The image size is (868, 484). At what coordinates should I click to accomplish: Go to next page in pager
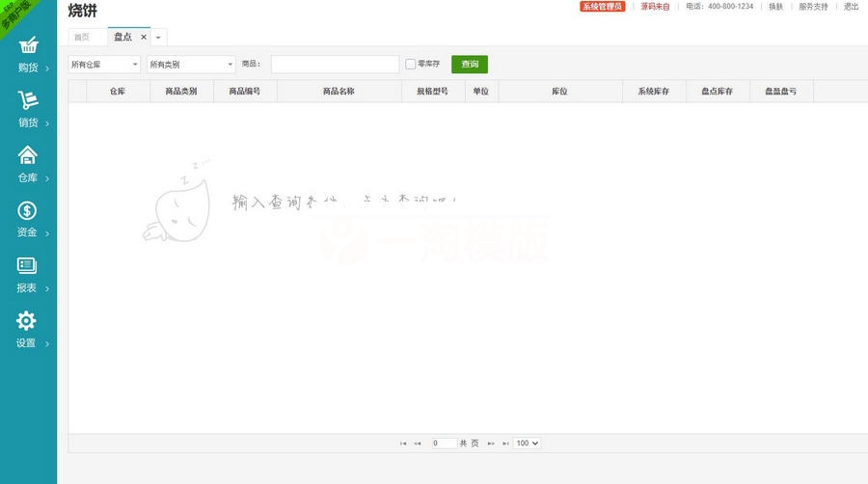pyautogui.click(x=491, y=444)
